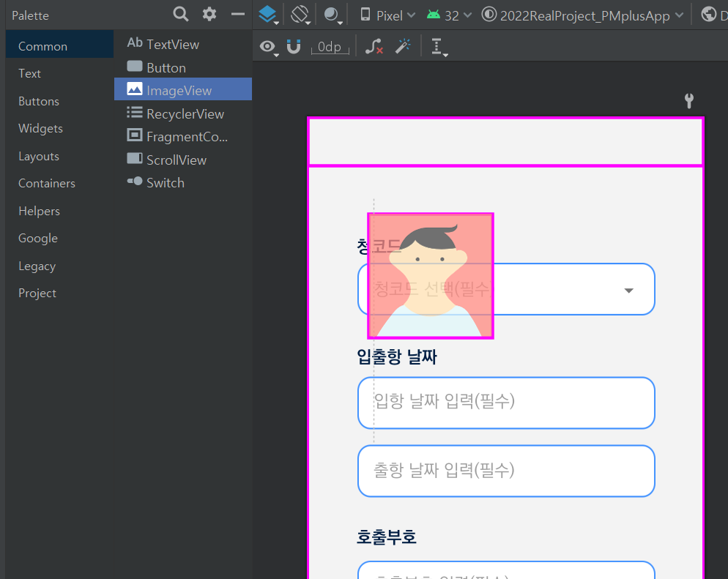Click the 입항 날짜 입력 field
Image resolution: width=728 pixels, height=579 pixels.
coord(506,403)
